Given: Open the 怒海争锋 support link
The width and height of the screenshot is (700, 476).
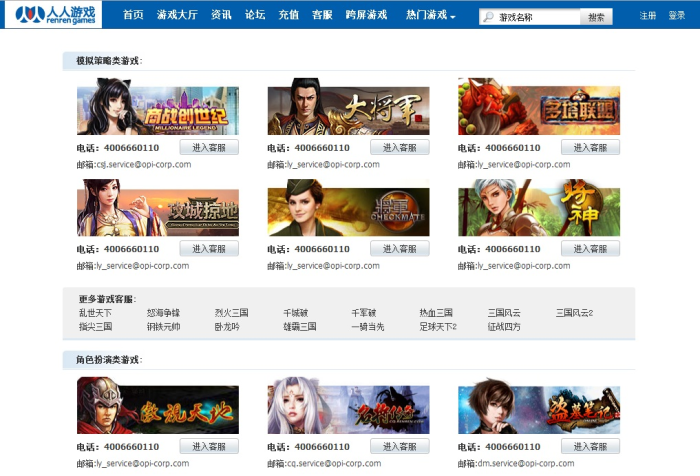Looking at the screenshot, I should point(163,313).
